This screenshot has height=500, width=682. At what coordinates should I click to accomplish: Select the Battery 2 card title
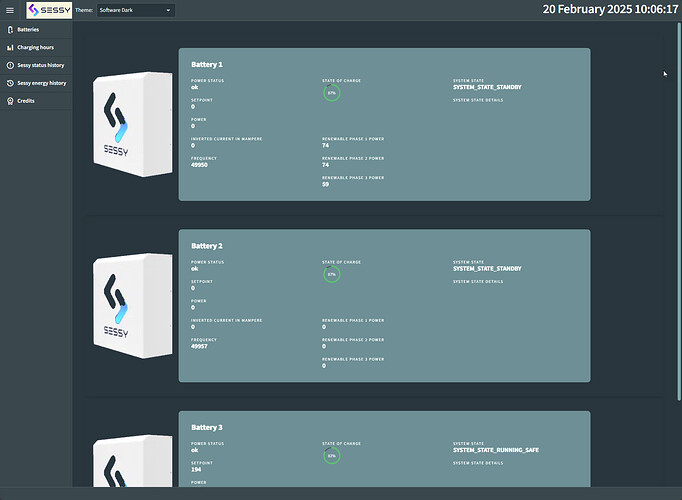click(x=207, y=246)
